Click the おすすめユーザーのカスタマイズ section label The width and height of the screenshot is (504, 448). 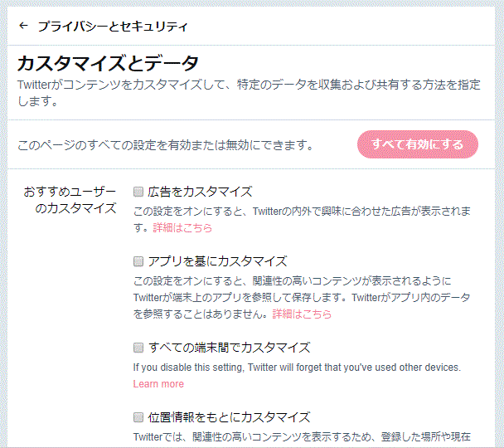coord(70,200)
